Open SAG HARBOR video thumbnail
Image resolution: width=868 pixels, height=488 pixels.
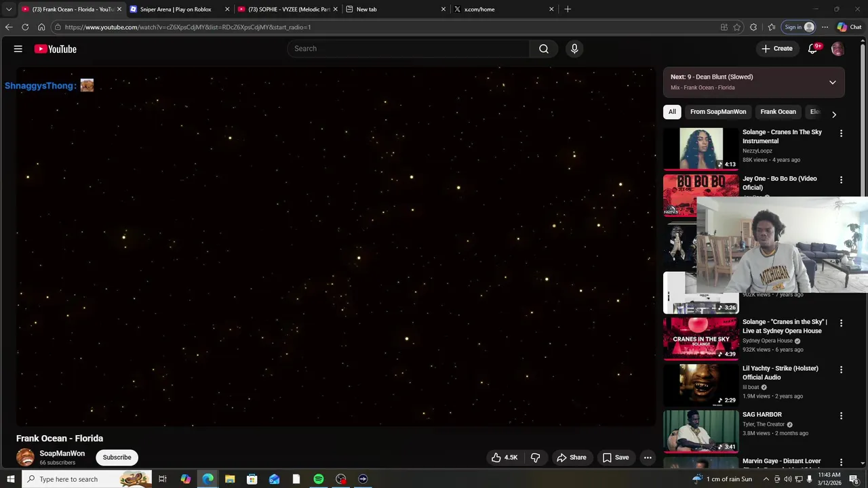[x=701, y=431]
